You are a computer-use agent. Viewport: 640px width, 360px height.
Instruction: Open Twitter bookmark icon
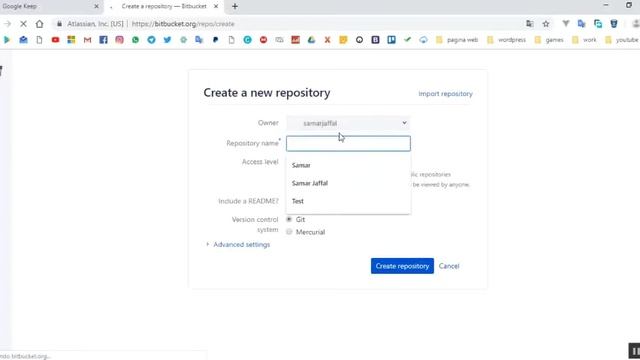click(167, 40)
